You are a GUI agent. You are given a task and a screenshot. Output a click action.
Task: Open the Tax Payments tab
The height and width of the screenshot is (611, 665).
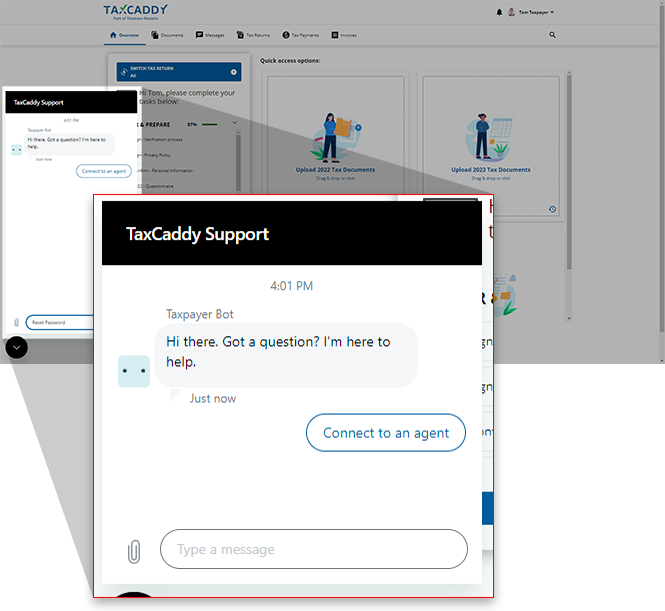click(300, 35)
